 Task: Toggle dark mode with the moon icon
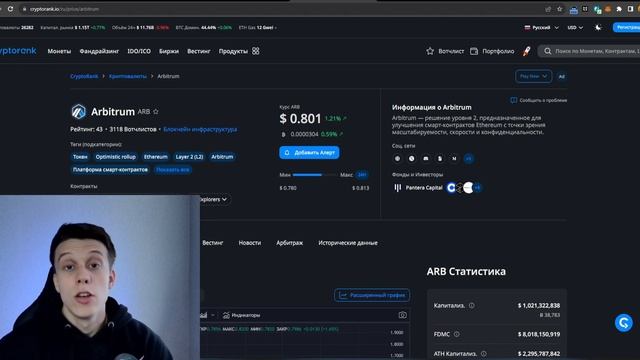pyautogui.click(x=598, y=27)
